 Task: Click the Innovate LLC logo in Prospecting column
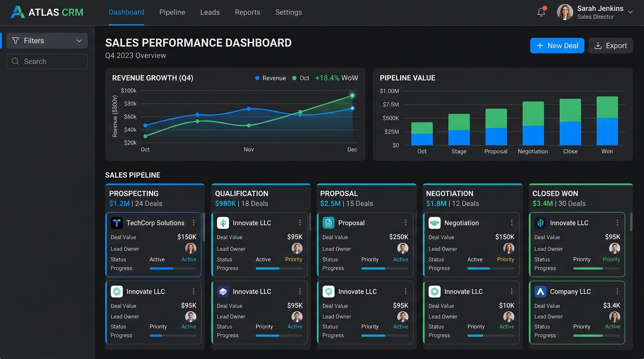(117, 292)
